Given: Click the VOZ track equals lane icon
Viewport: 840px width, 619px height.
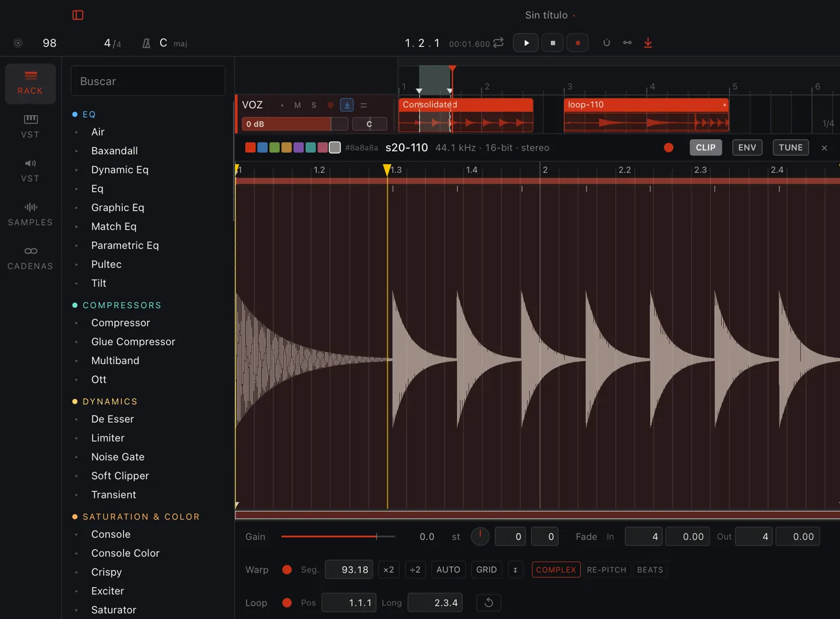Looking at the screenshot, I should coord(364,105).
